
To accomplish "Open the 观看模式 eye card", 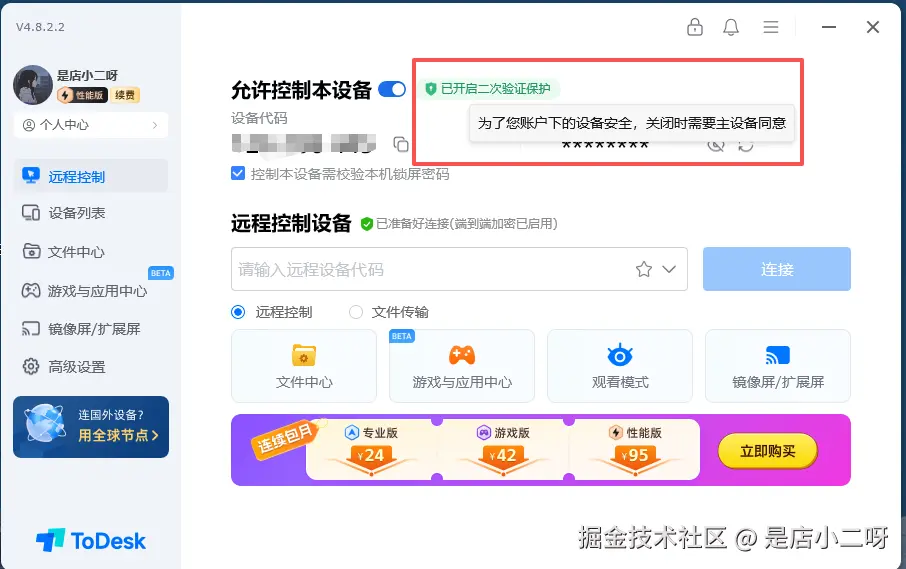I will [x=620, y=366].
